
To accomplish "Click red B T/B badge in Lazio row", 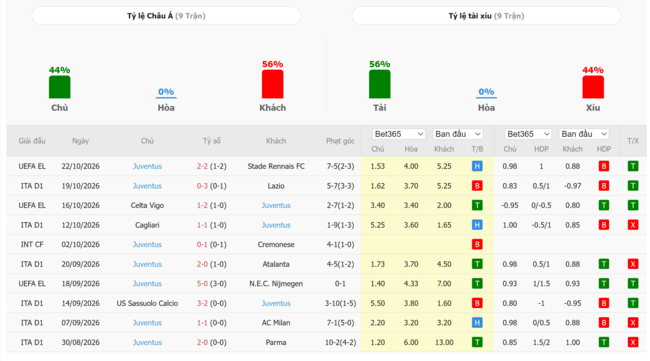I will click(477, 186).
